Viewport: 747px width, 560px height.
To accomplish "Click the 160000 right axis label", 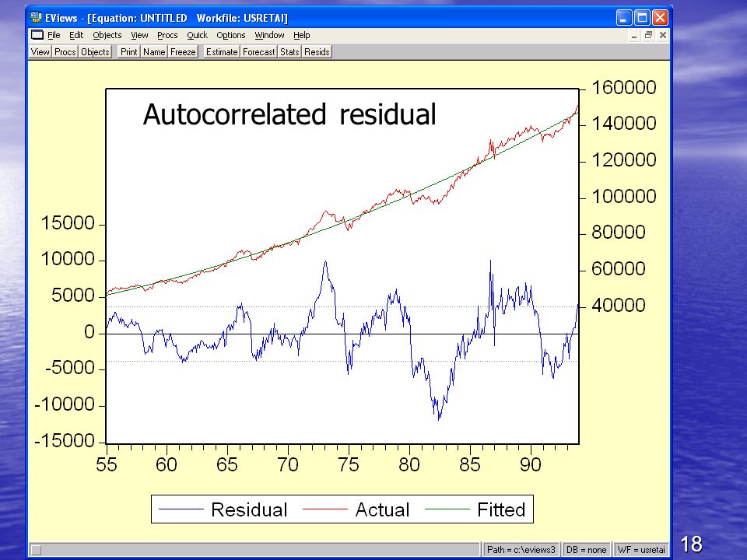I will [624, 88].
